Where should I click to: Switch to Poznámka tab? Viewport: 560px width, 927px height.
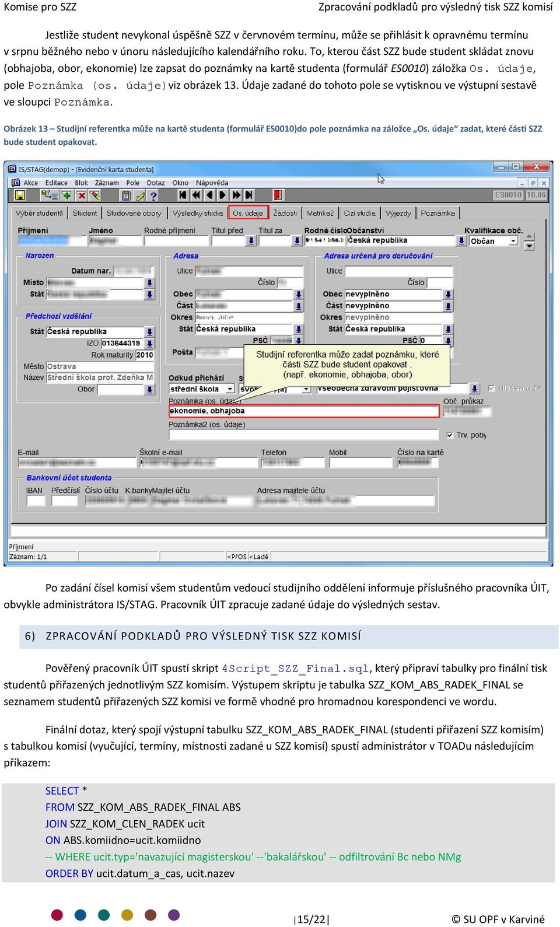pyautogui.click(x=437, y=213)
